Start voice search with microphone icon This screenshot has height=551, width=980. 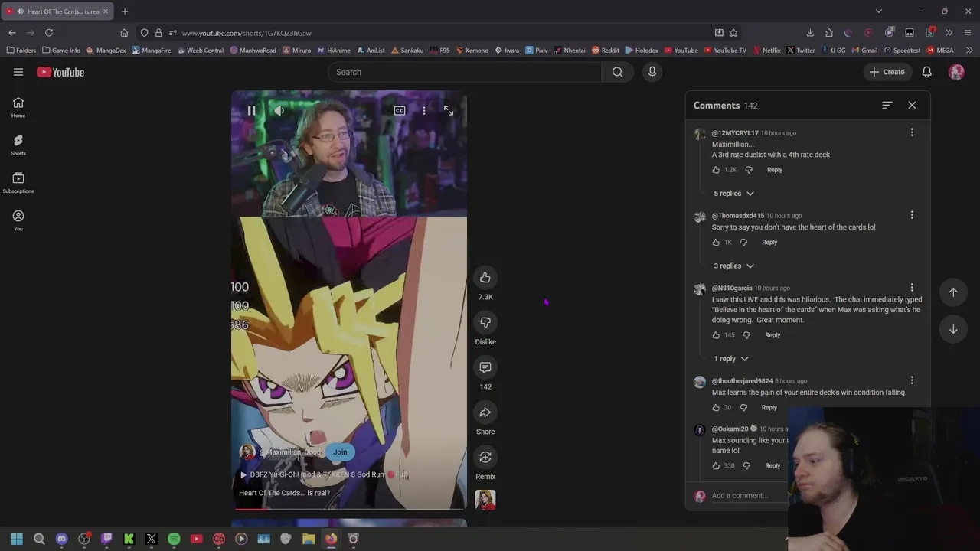652,72
